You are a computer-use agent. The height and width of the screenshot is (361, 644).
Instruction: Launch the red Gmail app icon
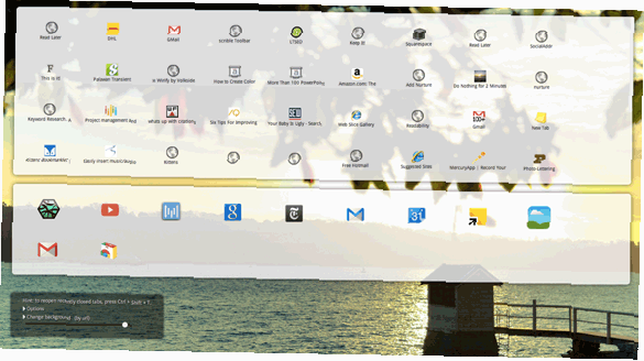(x=48, y=249)
